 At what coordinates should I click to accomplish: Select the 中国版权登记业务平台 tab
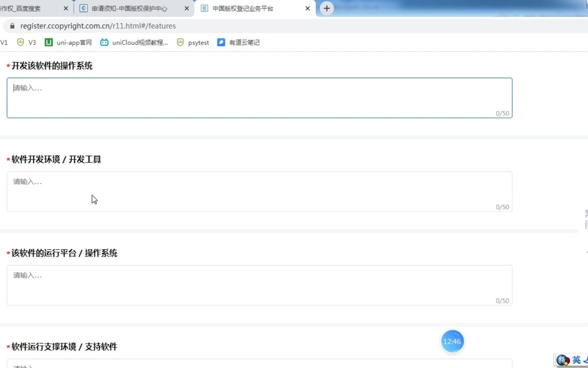point(255,9)
